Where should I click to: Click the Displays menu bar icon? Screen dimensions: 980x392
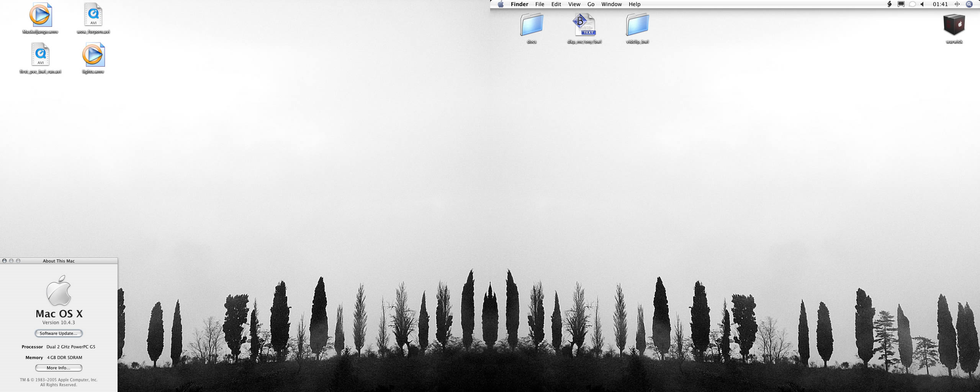point(901,4)
